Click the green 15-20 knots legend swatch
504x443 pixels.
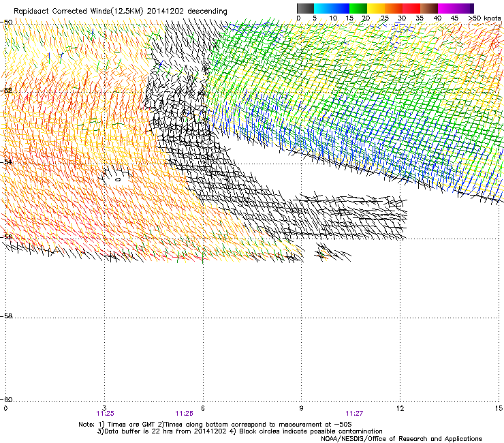pyautogui.click(x=358, y=8)
